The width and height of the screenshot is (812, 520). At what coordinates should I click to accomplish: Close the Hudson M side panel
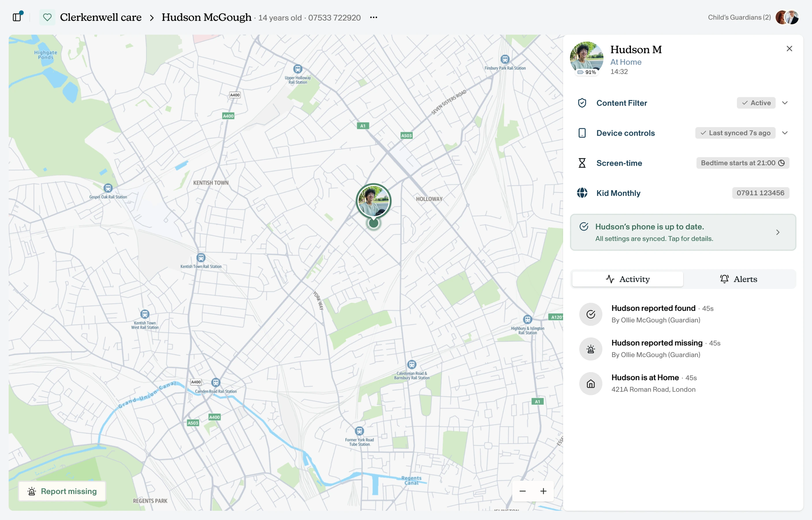point(789,49)
